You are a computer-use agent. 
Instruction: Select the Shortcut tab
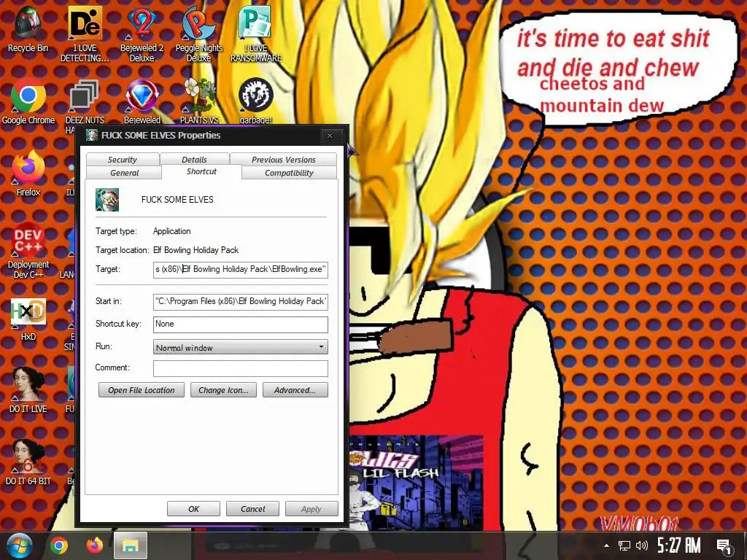pyautogui.click(x=201, y=171)
